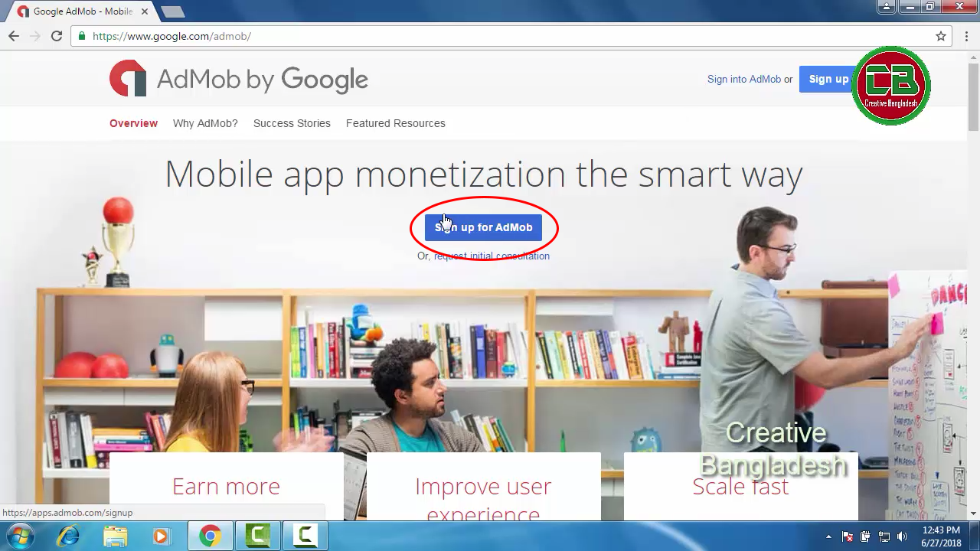
Task: Click the Improve user experience heading
Action: tap(483, 499)
